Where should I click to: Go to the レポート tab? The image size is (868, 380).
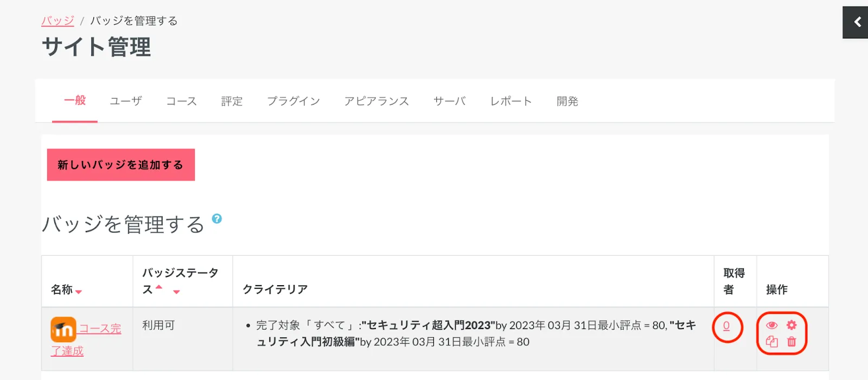click(x=511, y=101)
